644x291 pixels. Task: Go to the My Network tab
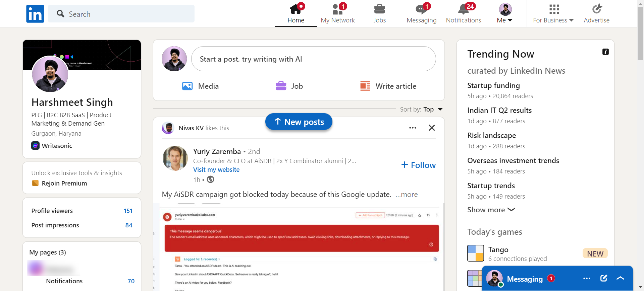[x=338, y=13]
